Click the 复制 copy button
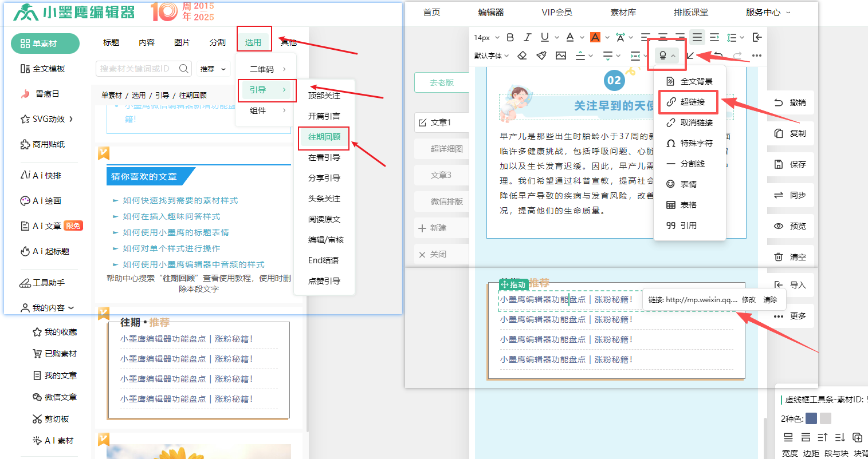868x459 pixels. coord(790,133)
